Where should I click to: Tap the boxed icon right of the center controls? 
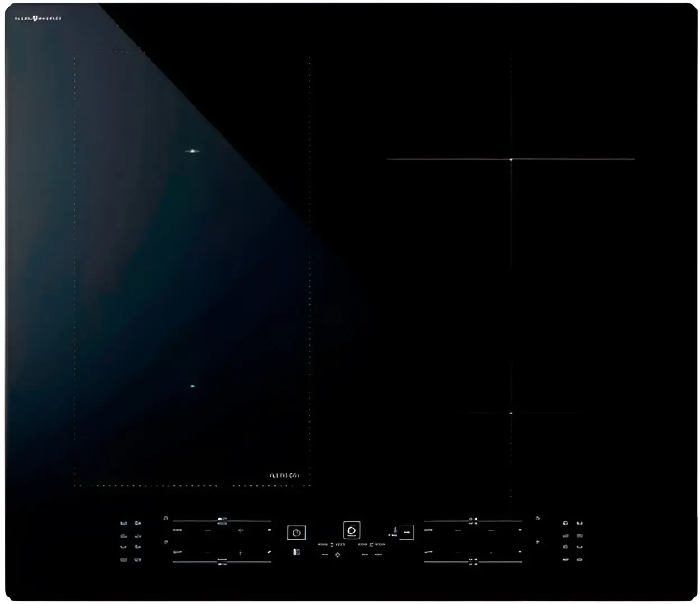[x=406, y=532]
